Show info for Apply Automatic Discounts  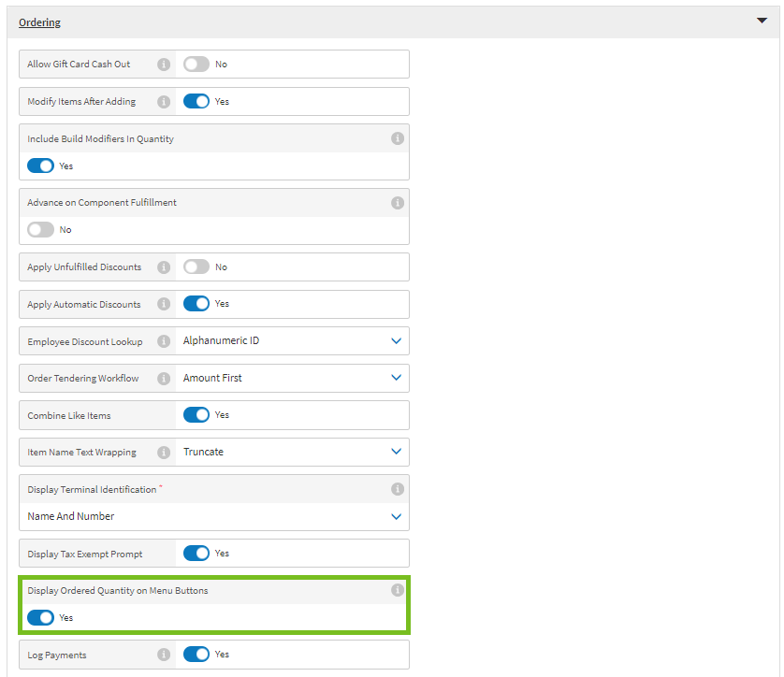tap(164, 303)
